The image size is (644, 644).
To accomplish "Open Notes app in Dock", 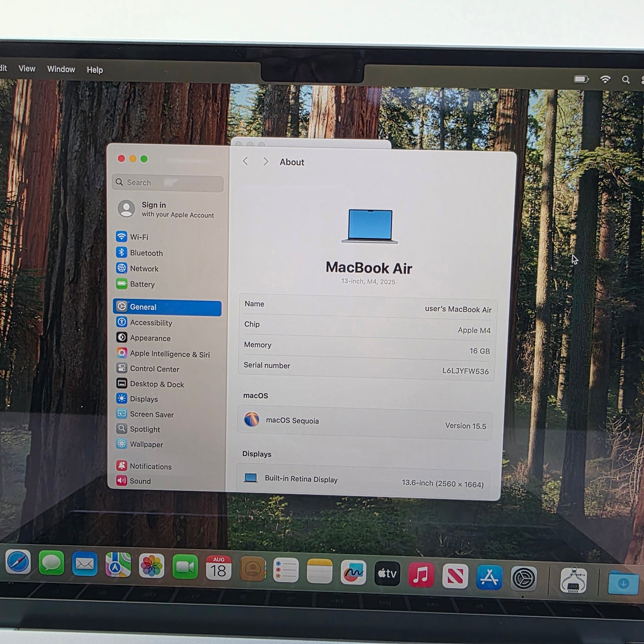I will 320,571.
